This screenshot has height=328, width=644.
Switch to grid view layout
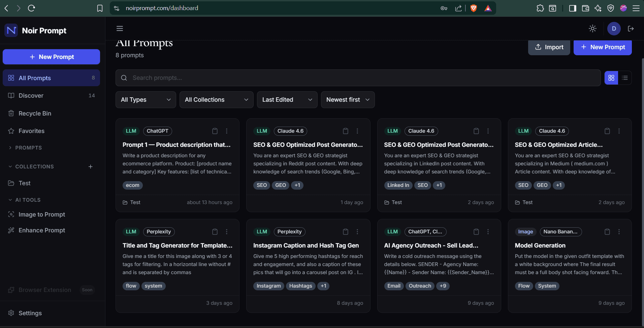[x=611, y=78]
